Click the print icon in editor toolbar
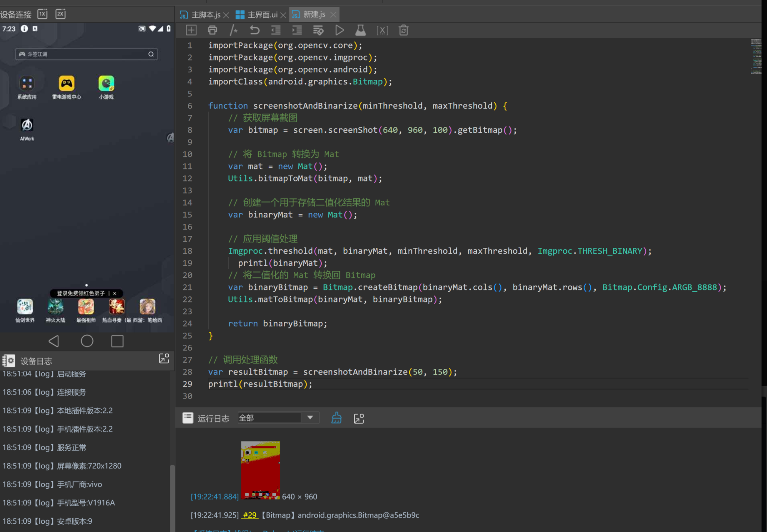Image resolution: width=767 pixels, height=532 pixels. point(213,30)
